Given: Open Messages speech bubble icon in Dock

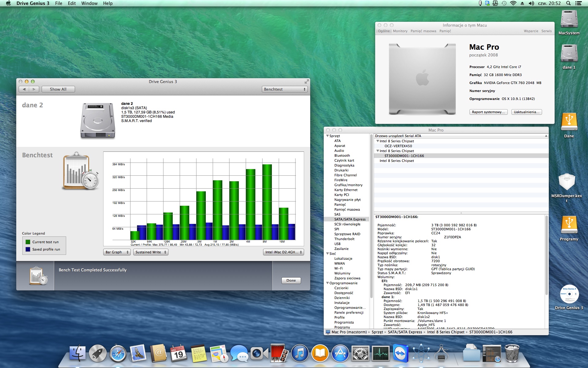Looking at the screenshot, I should [239, 354].
